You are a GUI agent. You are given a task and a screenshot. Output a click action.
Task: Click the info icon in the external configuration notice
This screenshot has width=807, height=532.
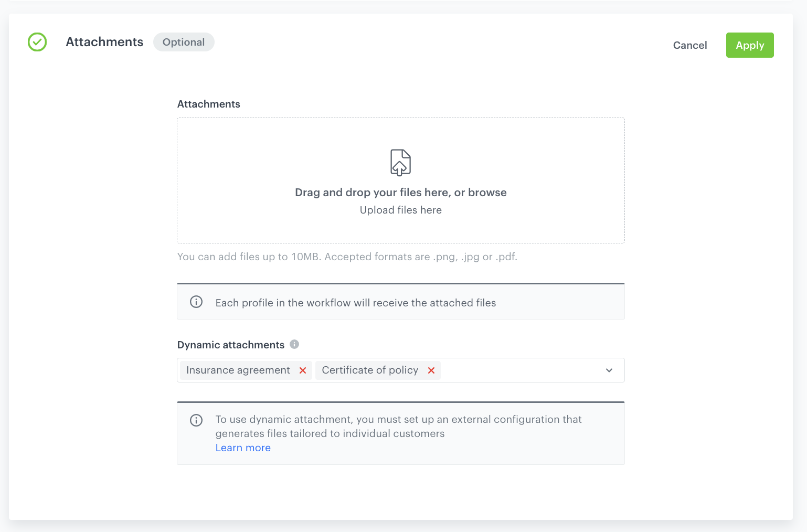196,420
